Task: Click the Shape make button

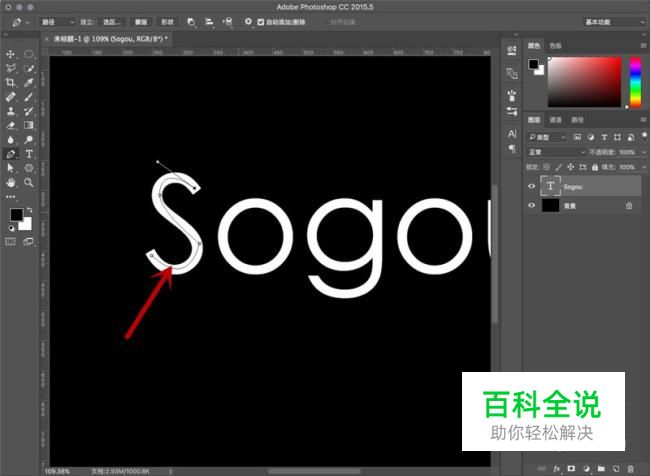Action: click(x=167, y=22)
